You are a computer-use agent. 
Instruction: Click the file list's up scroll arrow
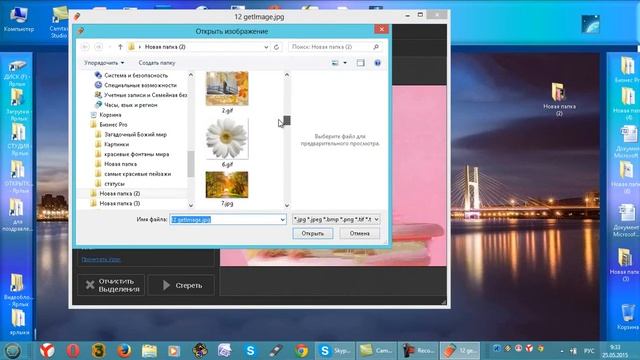287,75
